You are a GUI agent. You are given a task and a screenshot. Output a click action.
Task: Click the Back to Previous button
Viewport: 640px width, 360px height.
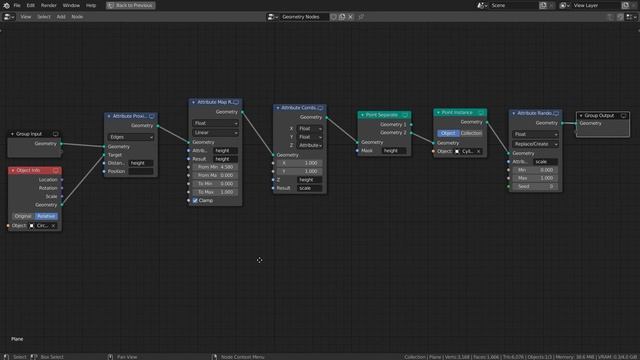(x=131, y=5)
